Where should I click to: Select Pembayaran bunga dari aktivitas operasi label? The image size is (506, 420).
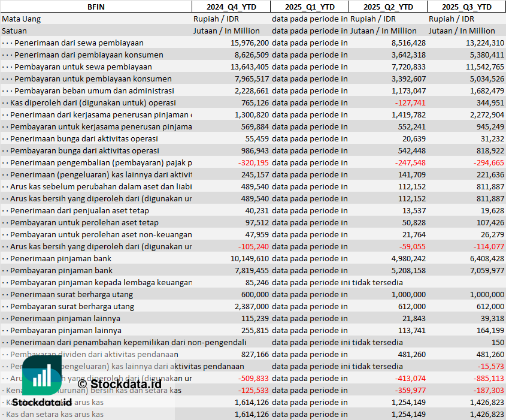click(84, 151)
